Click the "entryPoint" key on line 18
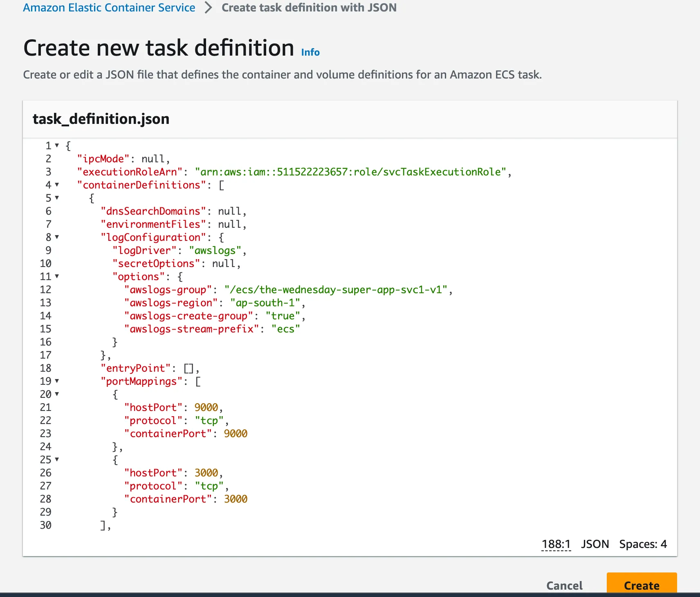This screenshot has width=700, height=597. (x=135, y=368)
